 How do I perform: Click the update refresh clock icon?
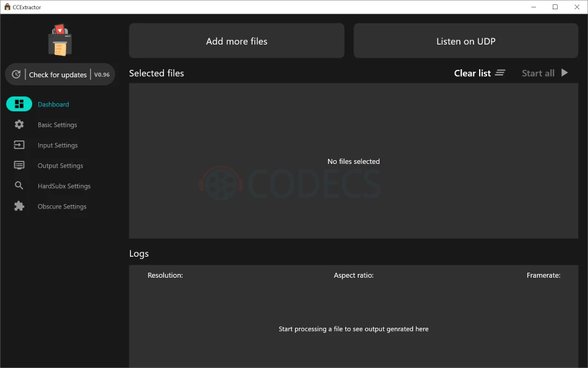coord(17,74)
